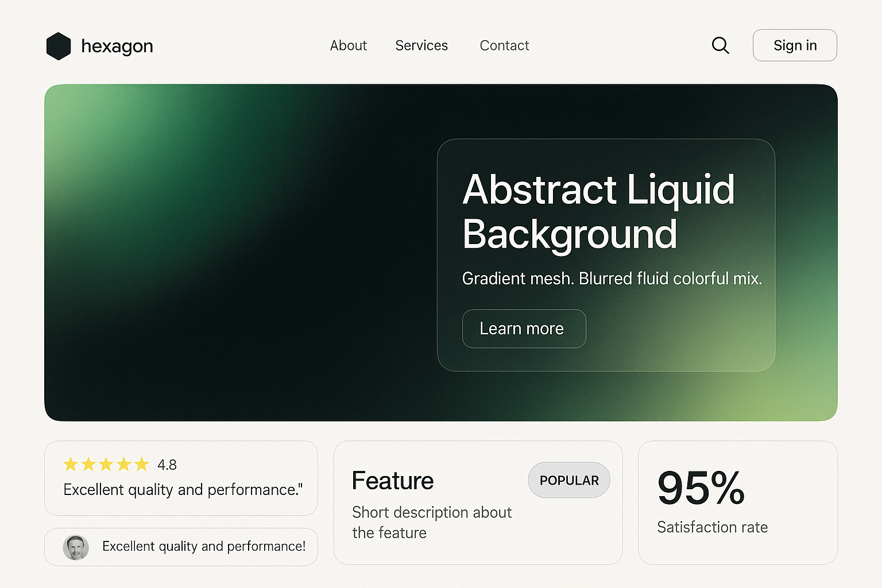Open the Services menu item
Image resolution: width=882 pixels, height=588 pixels.
tap(421, 45)
